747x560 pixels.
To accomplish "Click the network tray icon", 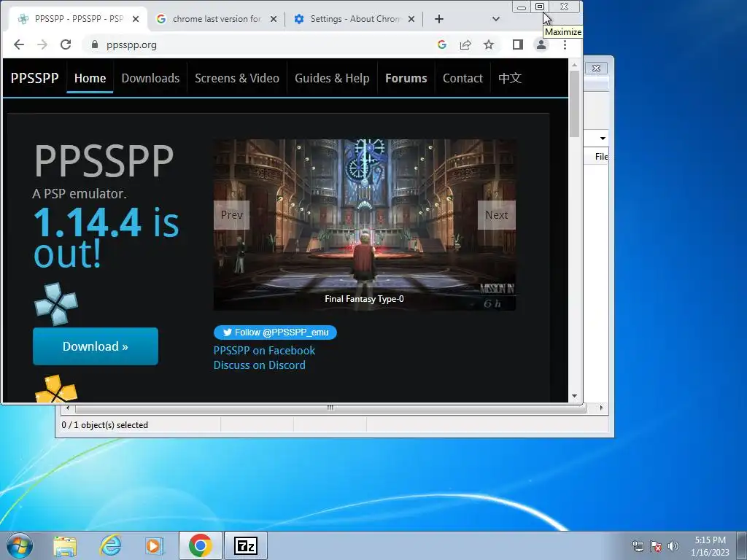I will tap(638, 546).
